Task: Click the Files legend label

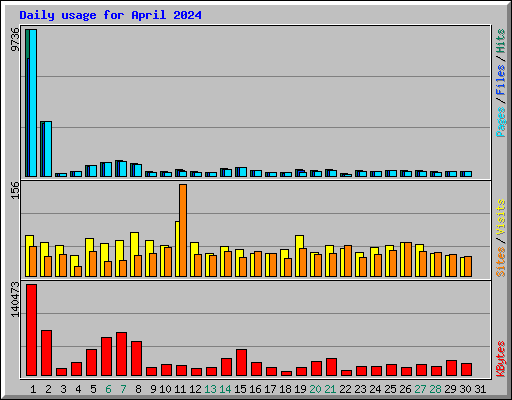Action: pos(501,80)
